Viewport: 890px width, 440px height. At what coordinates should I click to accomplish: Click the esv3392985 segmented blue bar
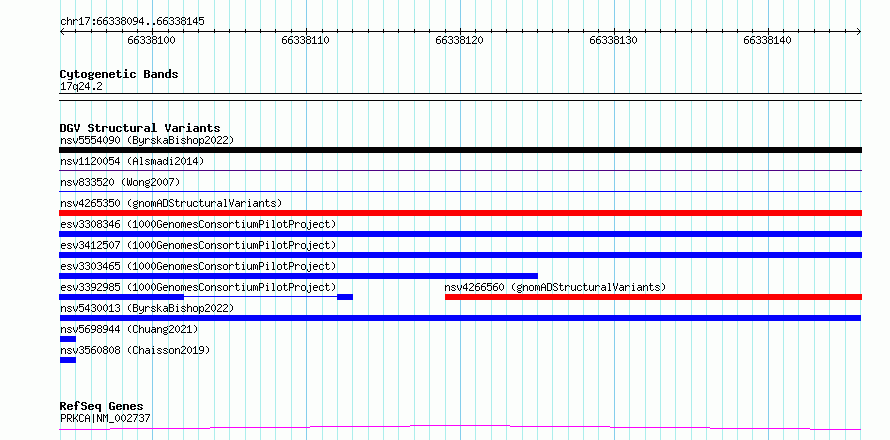coord(206,297)
